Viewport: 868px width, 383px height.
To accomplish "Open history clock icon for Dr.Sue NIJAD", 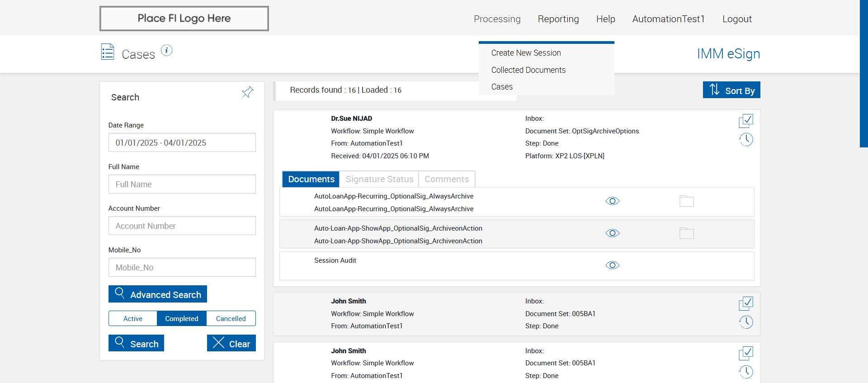I will coord(746,139).
